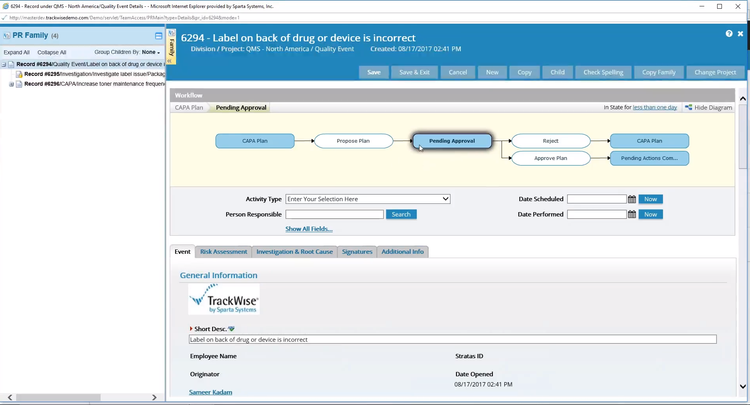Viewport: 750px width, 405px height.
Task: Click the main pane scroll down arrow
Action: pos(742,387)
